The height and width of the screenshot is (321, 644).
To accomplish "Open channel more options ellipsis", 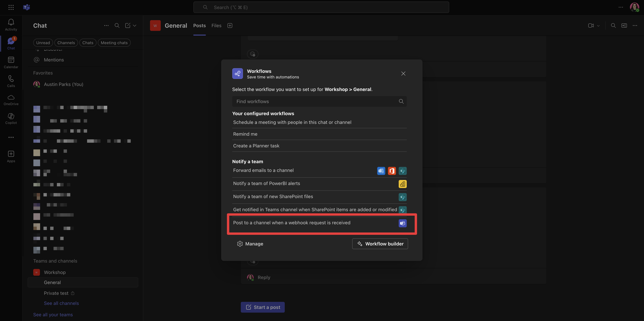I will [635, 26].
